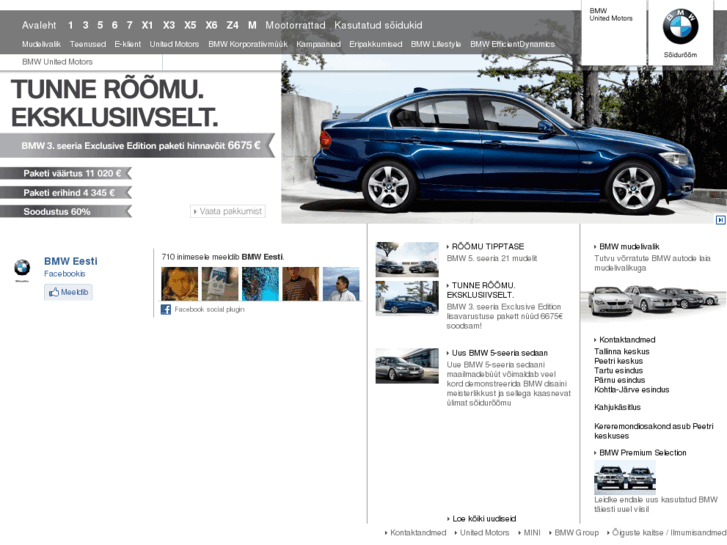This screenshot has height=545, width=727.
Task: Go to Kasutatud sõidukid section
Action: 378,25
